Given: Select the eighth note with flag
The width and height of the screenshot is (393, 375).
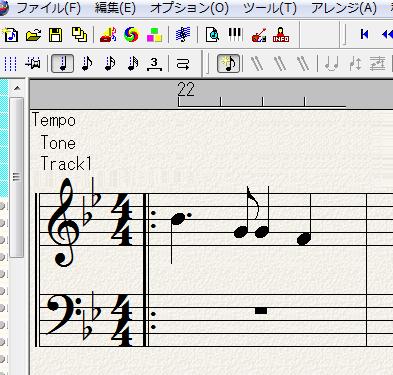Looking at the screenshot, I should tap(247, 213).
